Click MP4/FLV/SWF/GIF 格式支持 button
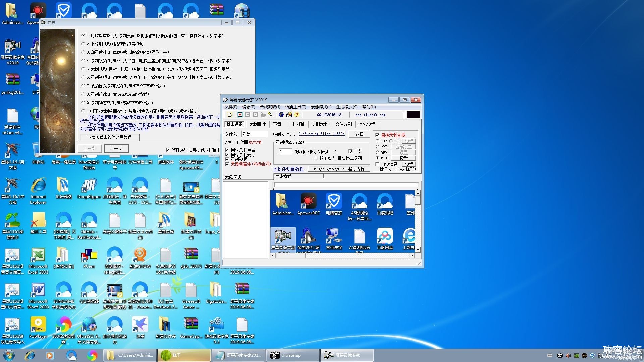Screen dimensions: 644x362 [x=339, y=169]
